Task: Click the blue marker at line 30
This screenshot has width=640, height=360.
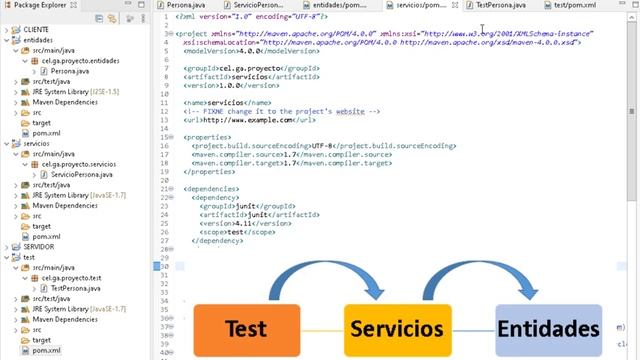Action: (157, 266)
